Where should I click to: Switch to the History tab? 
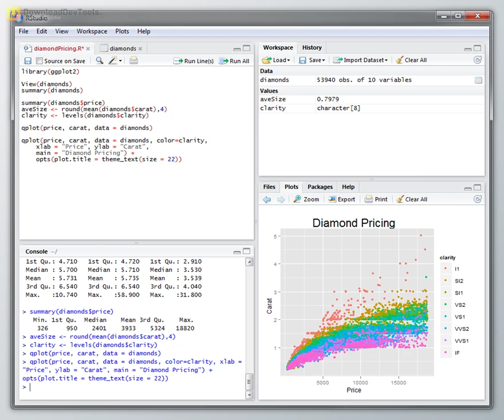[312, 47]
